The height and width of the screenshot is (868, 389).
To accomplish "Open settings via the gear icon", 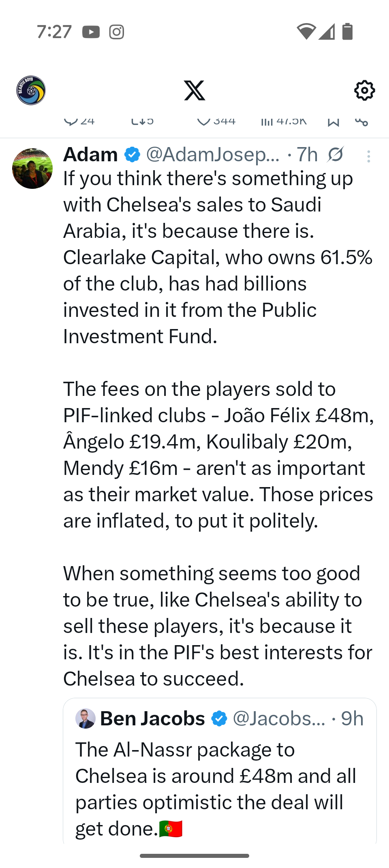I will click(364, 90).
